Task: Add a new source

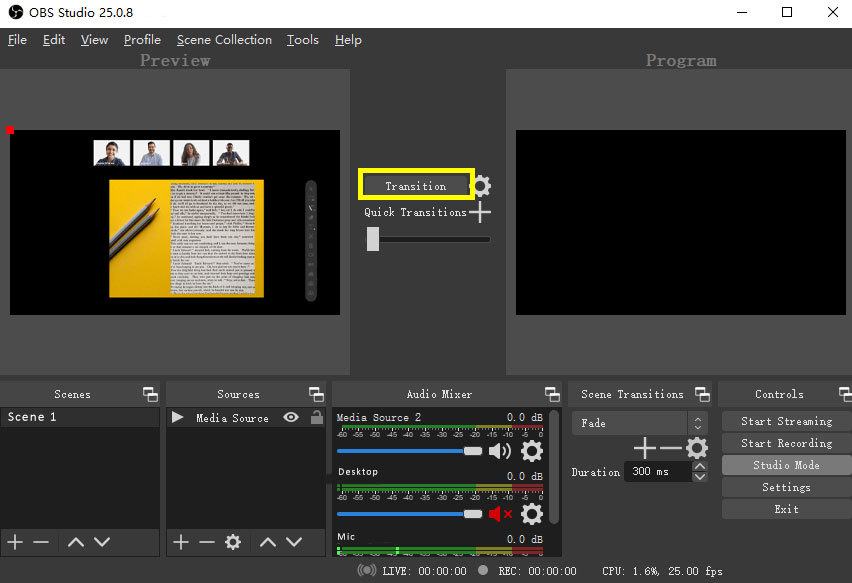Action: pyautogui.click(x=181, y=542)
